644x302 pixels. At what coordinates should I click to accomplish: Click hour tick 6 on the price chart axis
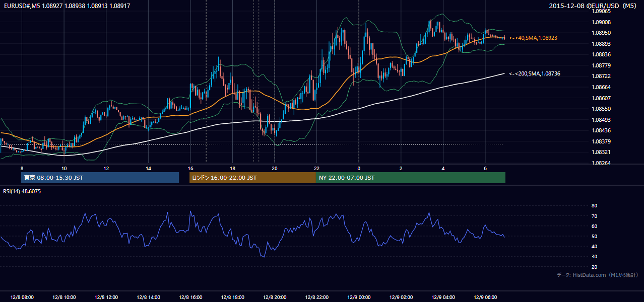(x=485, y=168)
